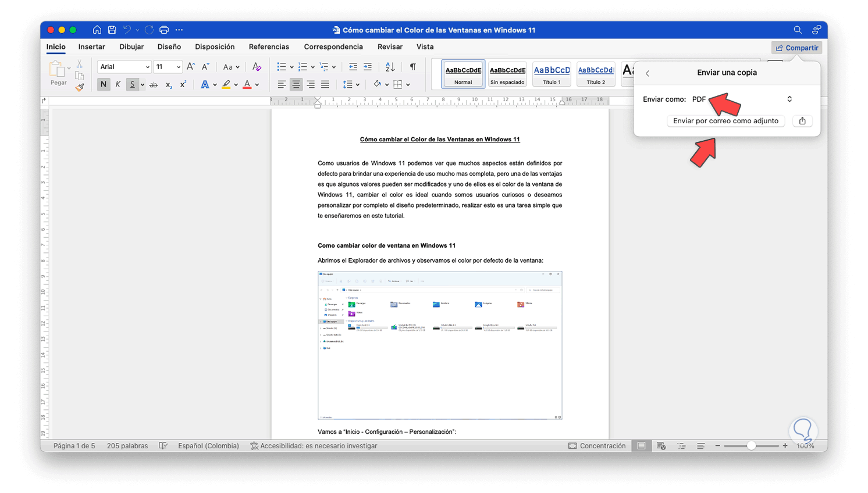Toggle superscript formatting
The image size is (868, 493).
tap(183, 85)
